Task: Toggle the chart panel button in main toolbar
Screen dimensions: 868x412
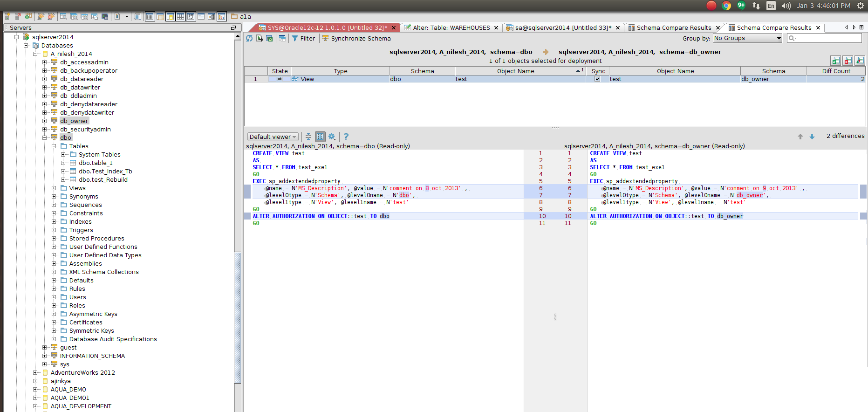Action: [x=221, y=16]
